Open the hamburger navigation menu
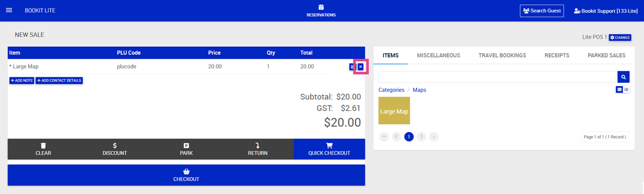Viewport: 644px width, 194px height. (9, 11)
